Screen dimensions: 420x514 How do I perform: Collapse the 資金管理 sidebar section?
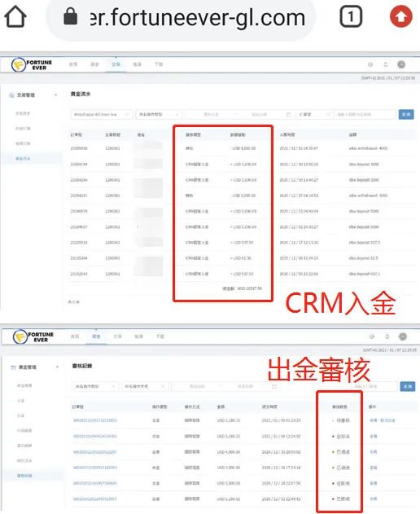coord(34,367)
